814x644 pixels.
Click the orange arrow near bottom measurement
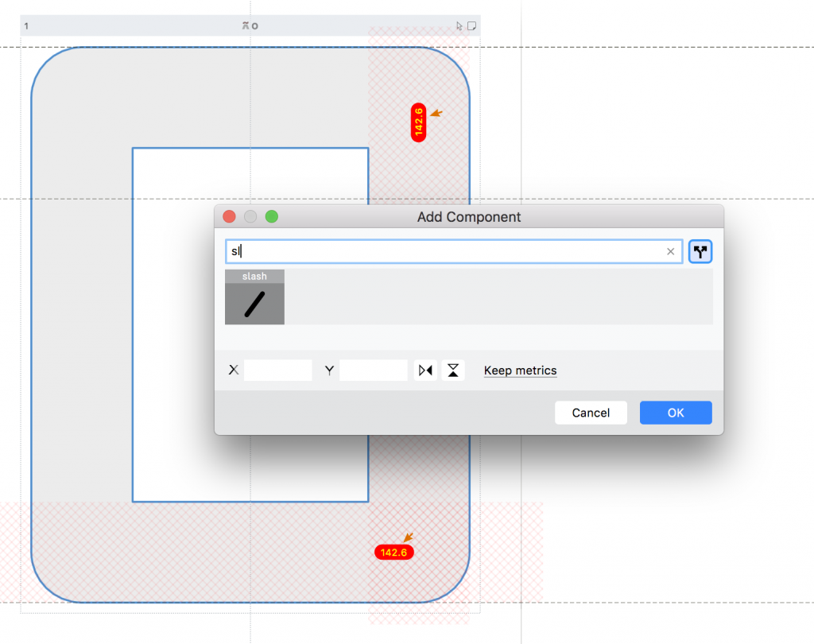[x=408, y=538]
